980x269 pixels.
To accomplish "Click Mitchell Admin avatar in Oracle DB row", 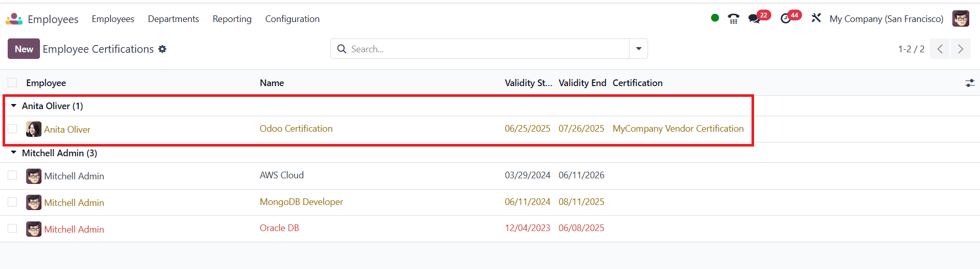I will point(34,229).
